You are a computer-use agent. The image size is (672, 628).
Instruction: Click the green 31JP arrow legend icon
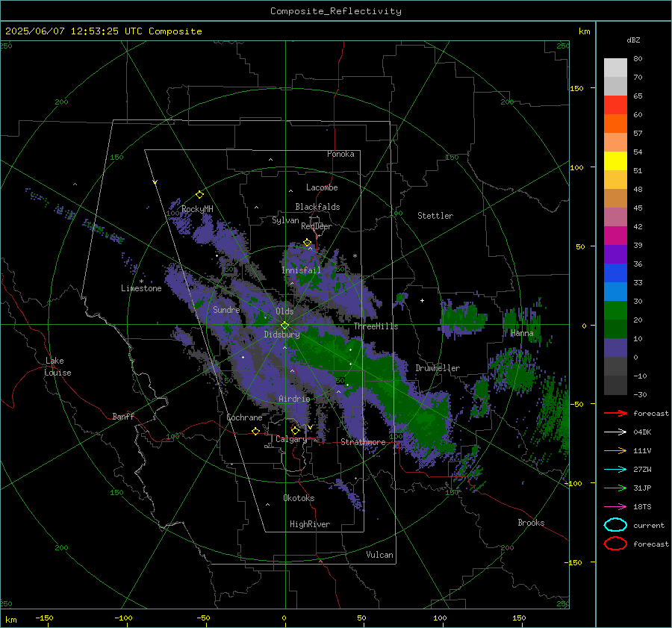coord(615,488)
